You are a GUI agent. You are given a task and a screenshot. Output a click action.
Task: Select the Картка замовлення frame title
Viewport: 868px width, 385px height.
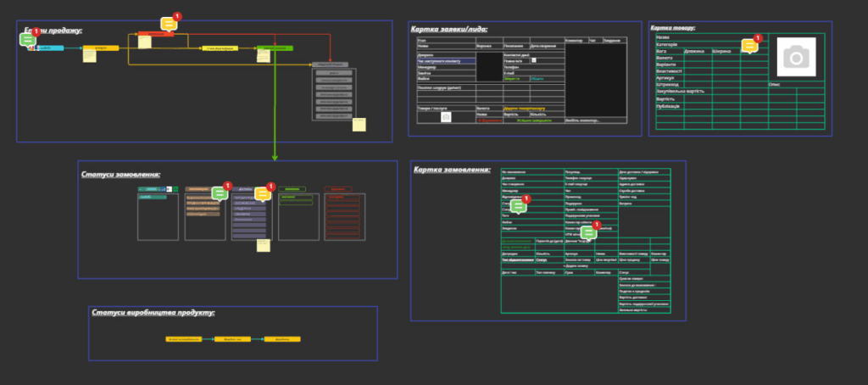click(x=452, y=170)
